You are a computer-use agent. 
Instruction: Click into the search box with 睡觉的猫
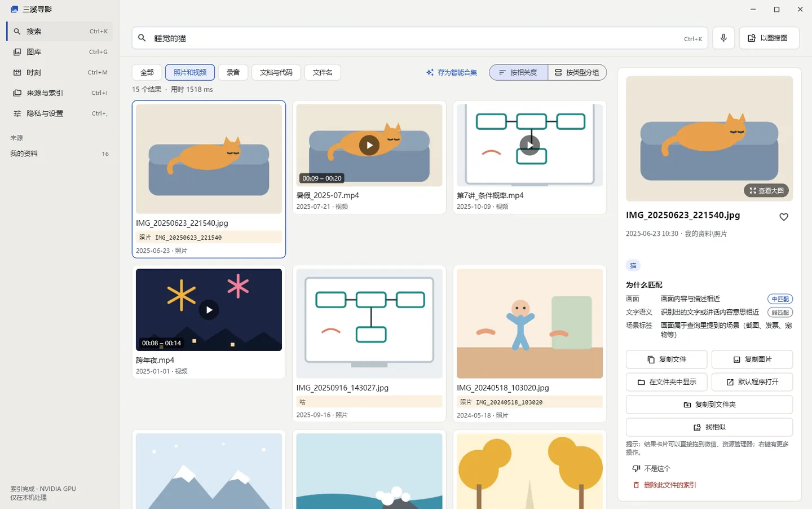point(420,38)
